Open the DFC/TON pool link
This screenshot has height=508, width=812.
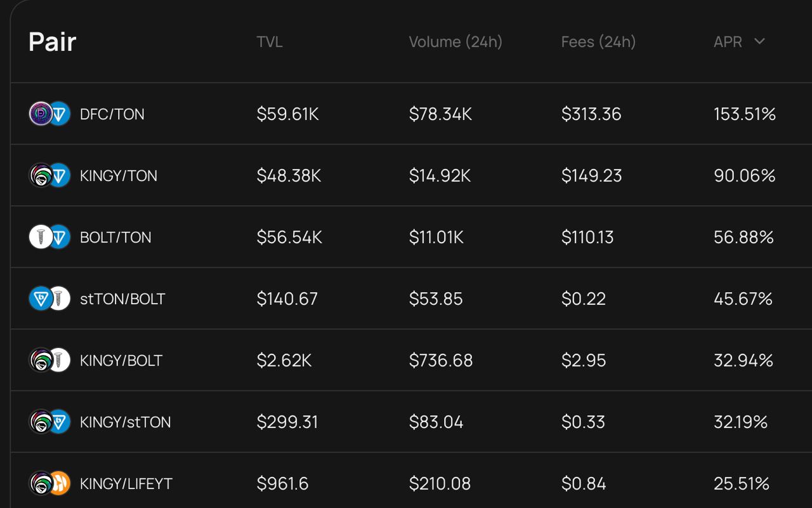(112, 114)
